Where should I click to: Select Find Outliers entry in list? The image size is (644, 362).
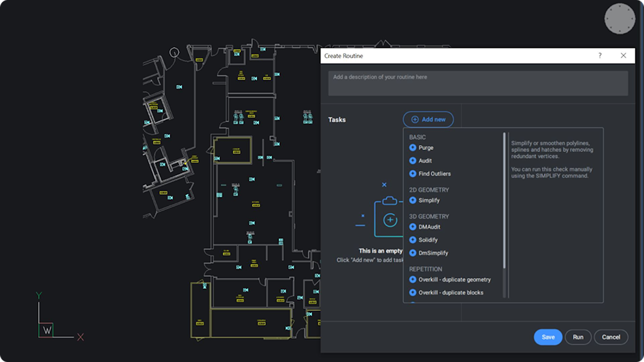435,174
